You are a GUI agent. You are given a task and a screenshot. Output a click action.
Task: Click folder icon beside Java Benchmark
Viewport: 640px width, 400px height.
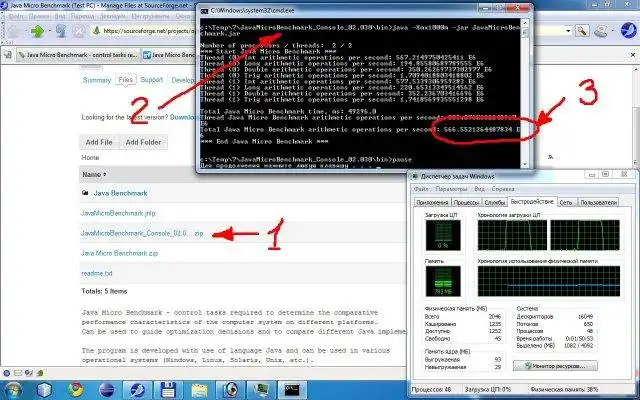(x=85, y=193)
